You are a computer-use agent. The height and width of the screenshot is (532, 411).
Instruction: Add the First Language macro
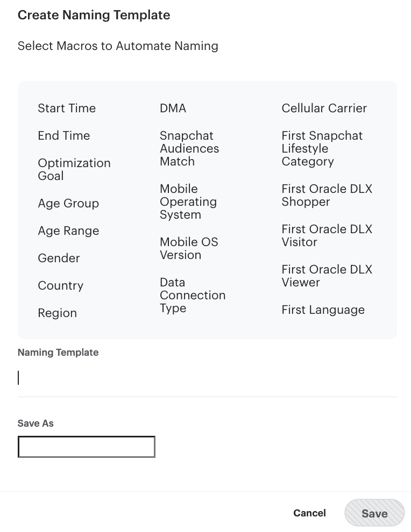click(323, 310)
